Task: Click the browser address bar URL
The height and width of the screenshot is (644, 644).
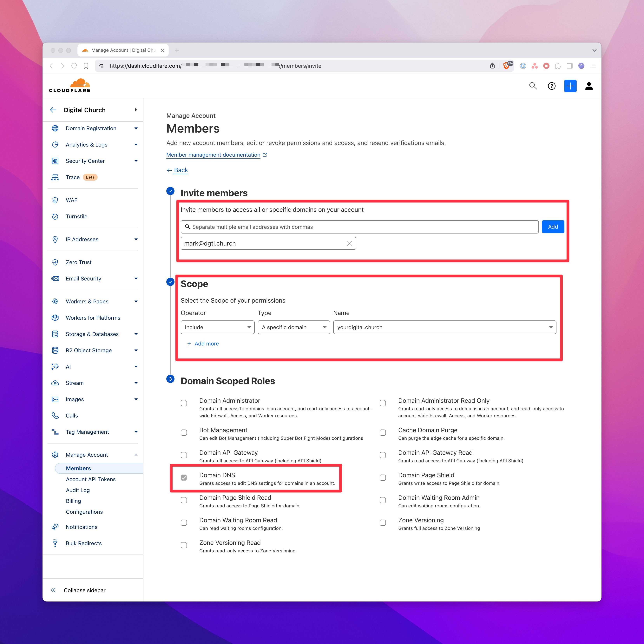Action: pyautogui.click(x=215, y=66)
